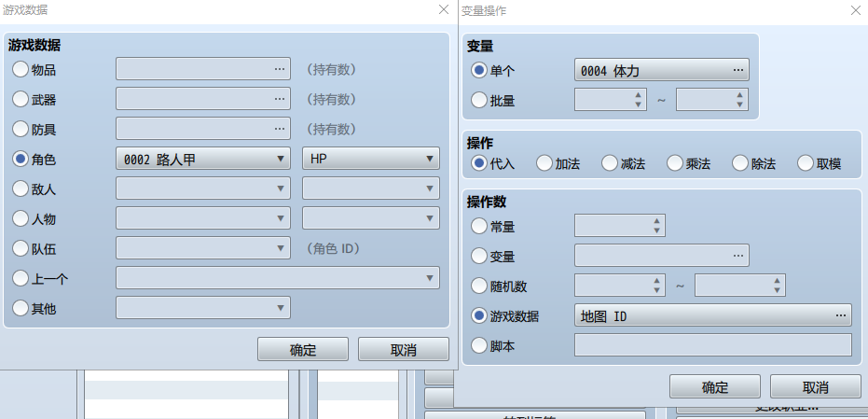The image size is (868, 419).
Task: Open the 队伍 party member dropdown
Action: (x=203, y=248)
